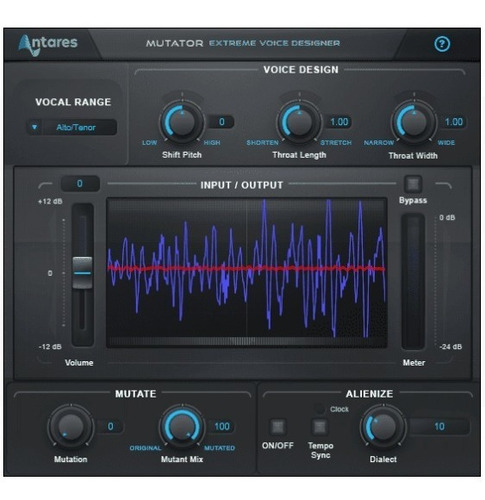This screenshot has height=500, width=485.
Task: Click the Shift Pitch value box showing 0
Action: [221, 122]
